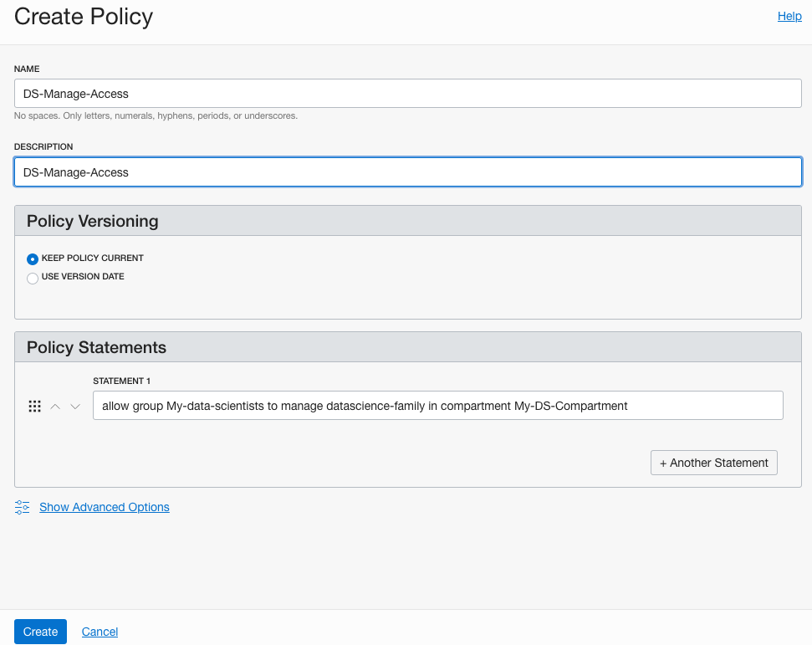812x645 pixels.
Task: Click the sliders icon beside Show Advanced Options
Action: click(x=23, y=507)
